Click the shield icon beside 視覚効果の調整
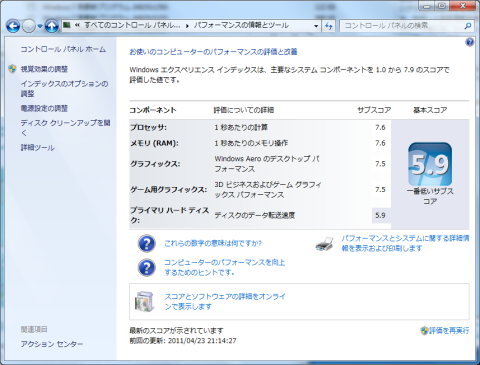The width and height of the screenshot is (480, 365). [12, 69]
